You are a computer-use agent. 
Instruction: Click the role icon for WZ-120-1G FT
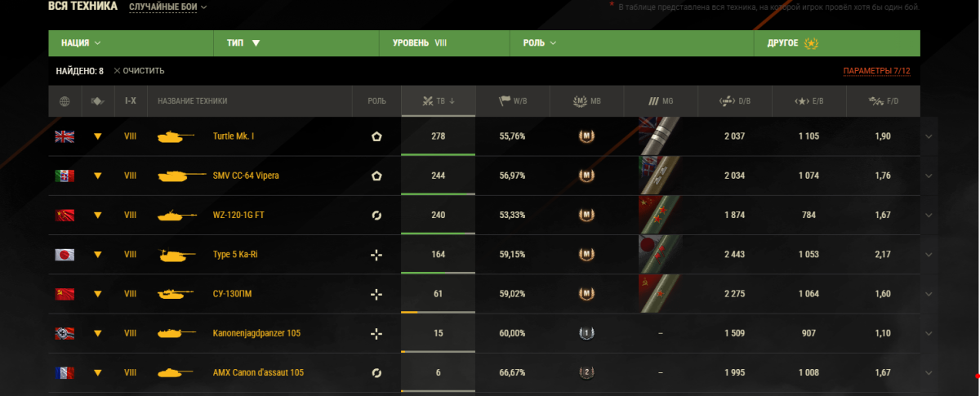[376, 216]
